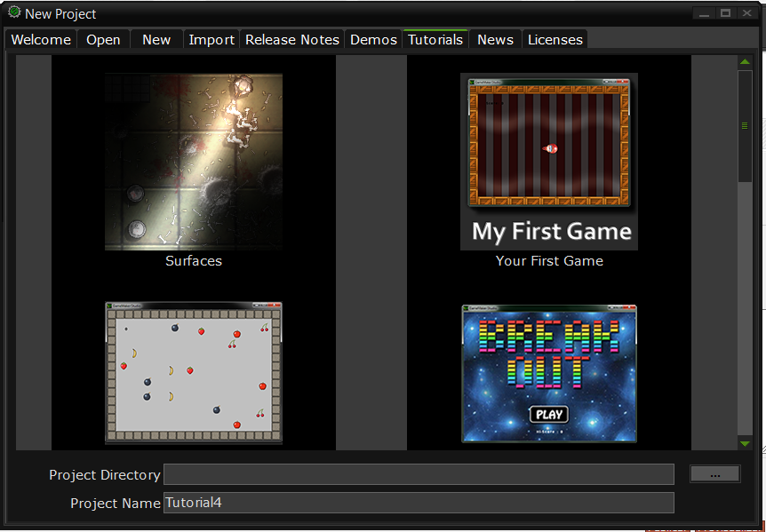This screenshot has width=766, height=532.
Task: Show the Licenses tab
Action: [x=555, y=40]
